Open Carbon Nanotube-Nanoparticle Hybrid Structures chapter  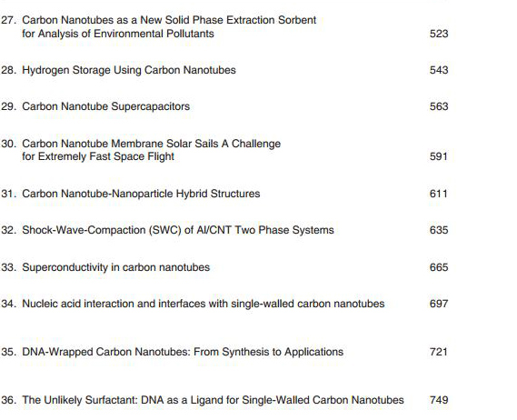pyautogui.click(x=141, y=194)
